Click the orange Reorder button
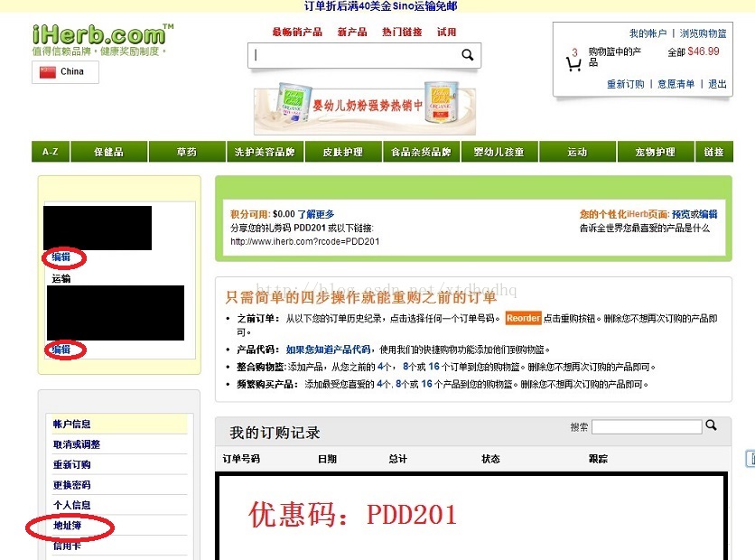Viewport: 755px width, 560px height. pyautogui.click(x=524, y=318)
